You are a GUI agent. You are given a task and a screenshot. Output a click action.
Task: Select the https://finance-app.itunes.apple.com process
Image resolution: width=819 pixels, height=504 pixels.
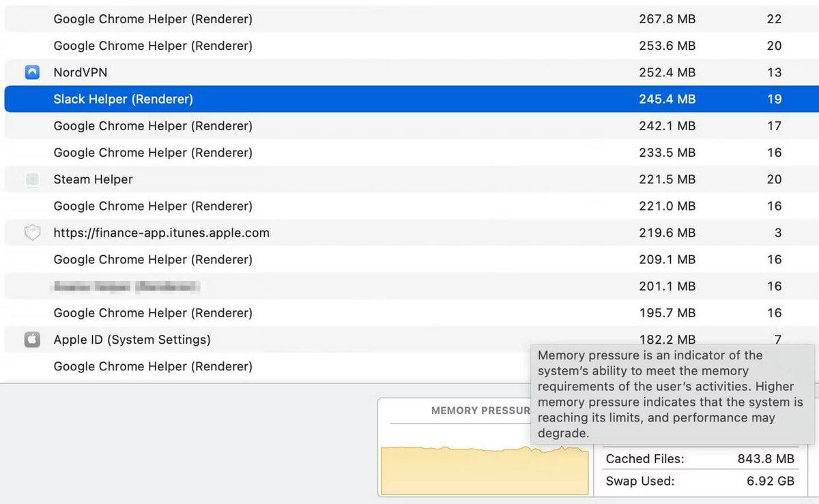[162, 233]
